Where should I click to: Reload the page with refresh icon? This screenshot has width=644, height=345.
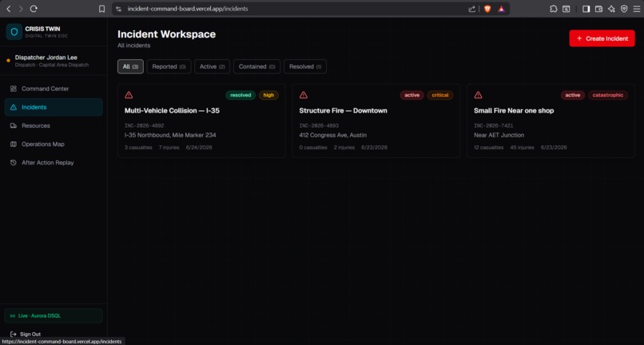coord(34,9)
